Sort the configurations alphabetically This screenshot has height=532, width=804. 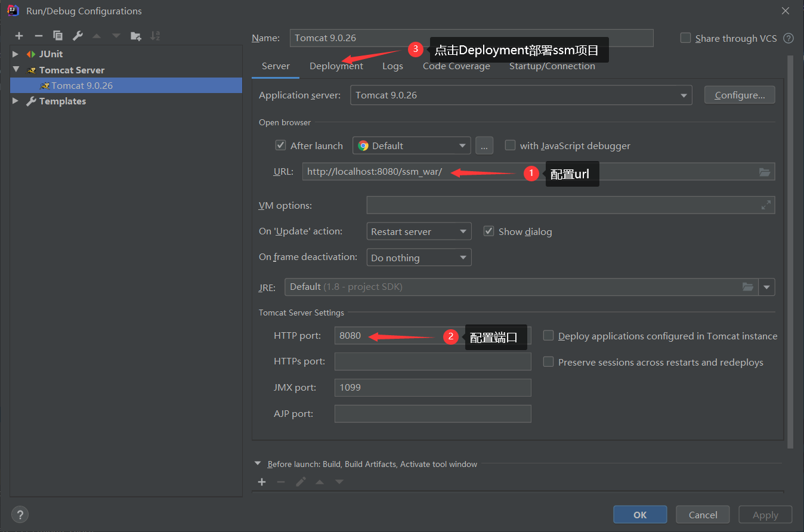pyautogui.click(x=155, y=36)
